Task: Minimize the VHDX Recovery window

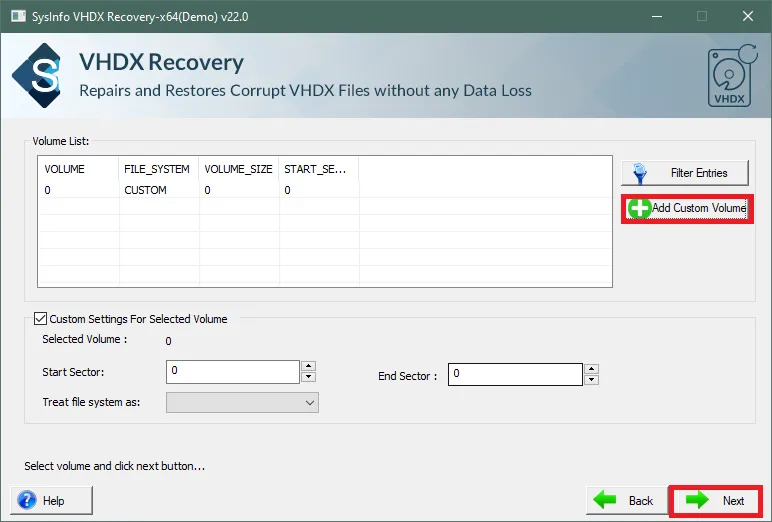Action: (x=657, y=16)
